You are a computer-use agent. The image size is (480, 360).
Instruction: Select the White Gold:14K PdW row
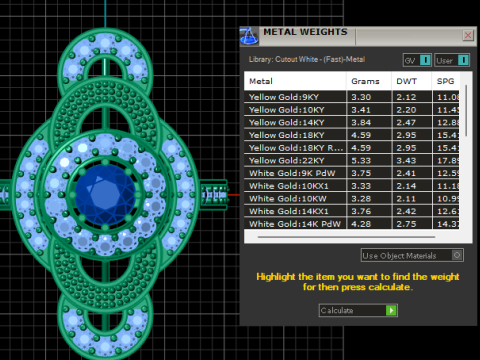[352, 223]
